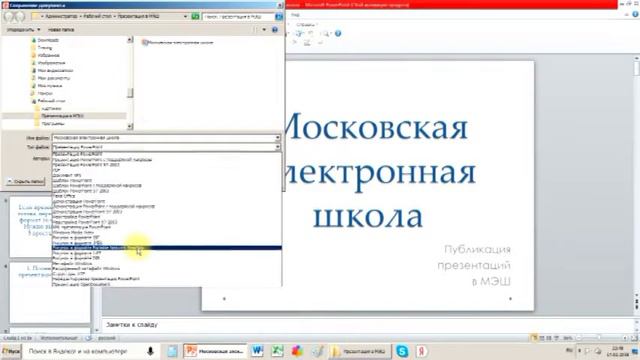Choose Рисунок в формате TIFF file type

click(167, 253)
